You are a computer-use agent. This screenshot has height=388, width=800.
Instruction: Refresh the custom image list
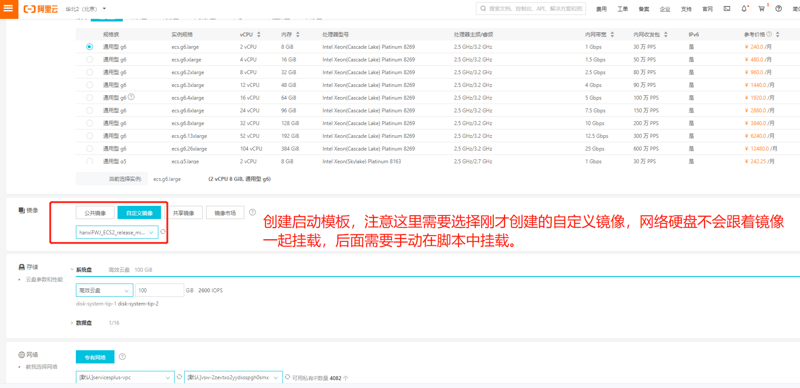pos(163,232)
